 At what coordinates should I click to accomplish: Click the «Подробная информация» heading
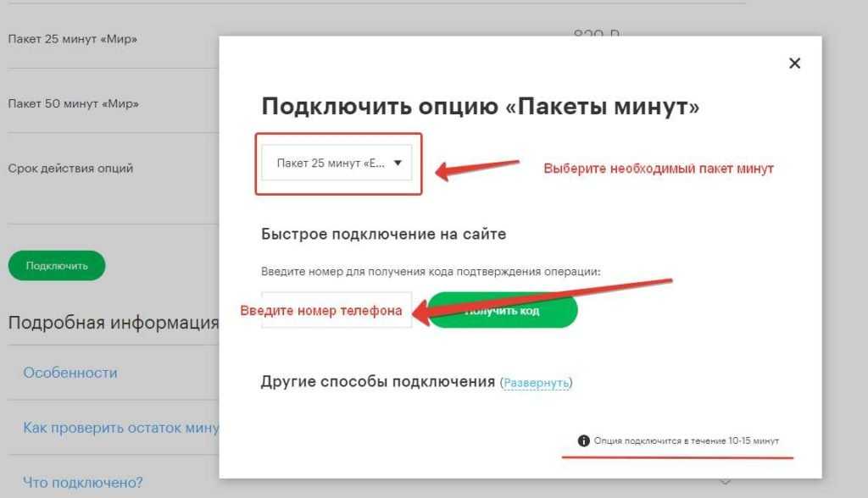[x=113, y=323]
